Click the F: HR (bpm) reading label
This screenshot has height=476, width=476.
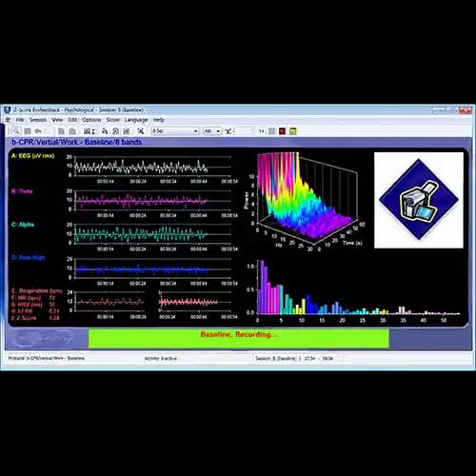26,298
